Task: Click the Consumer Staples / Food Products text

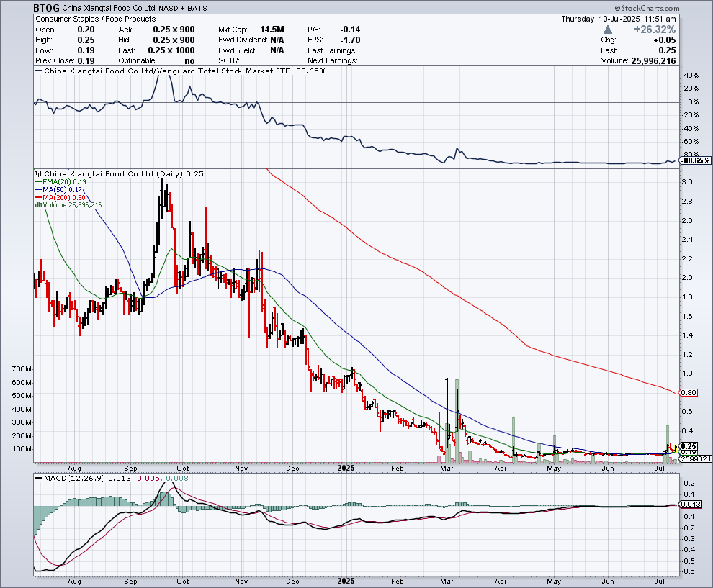Action: (x=96, y=19)
